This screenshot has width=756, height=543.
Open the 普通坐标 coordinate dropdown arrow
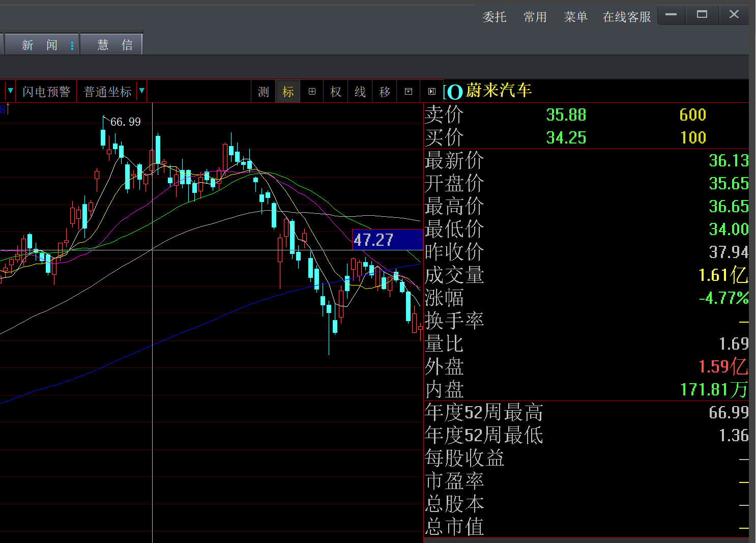click(x=142, y=91)
